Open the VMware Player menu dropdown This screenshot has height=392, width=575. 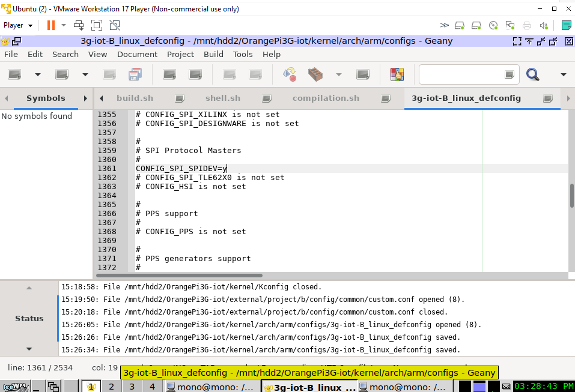[18, 25]
